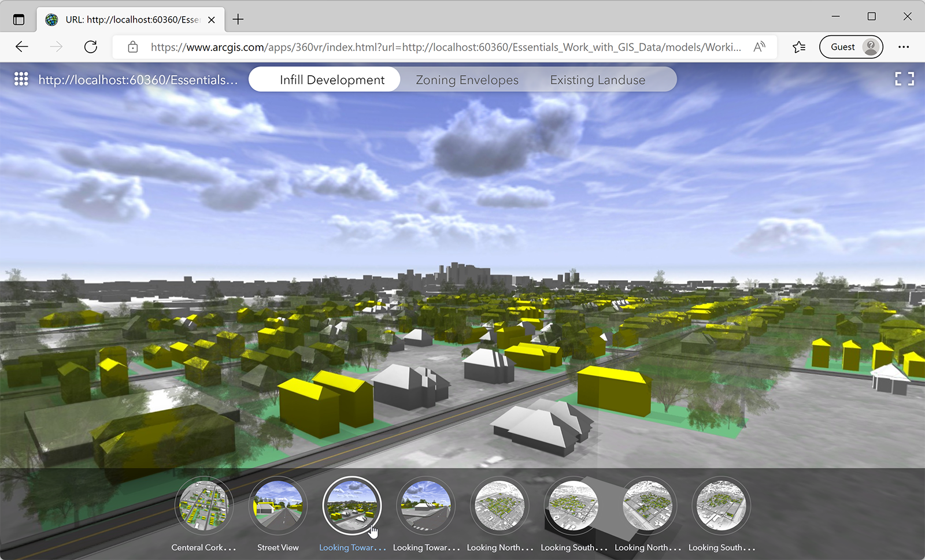The image size is (925, 560).
Task: Click the browser back arrow
Action: pyautogui.click(x=21, y=47)
